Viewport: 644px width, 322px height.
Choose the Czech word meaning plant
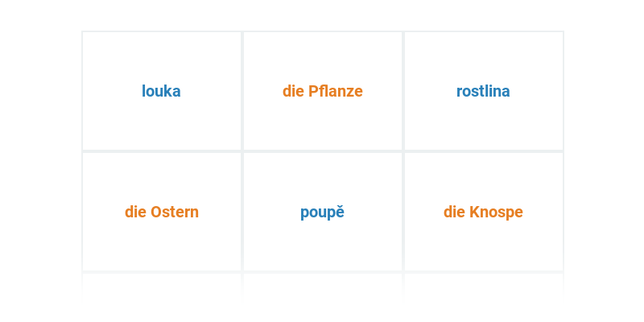[483, 91]
